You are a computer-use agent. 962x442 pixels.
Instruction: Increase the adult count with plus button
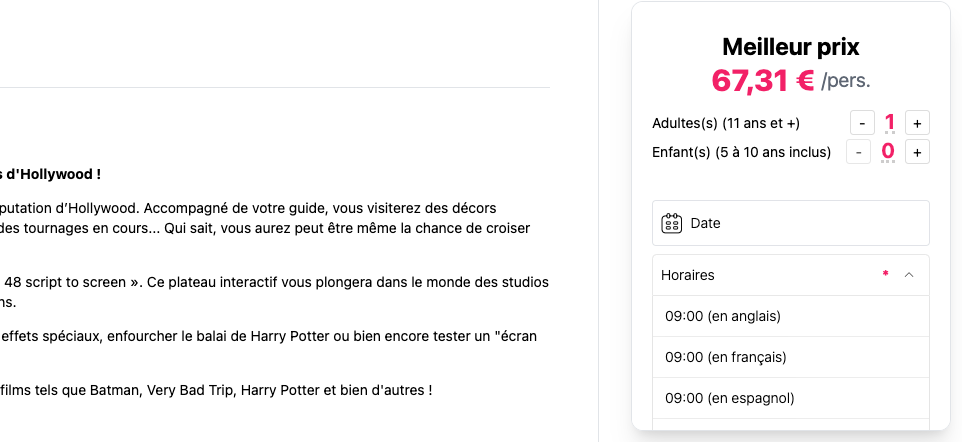coord(917,123)
